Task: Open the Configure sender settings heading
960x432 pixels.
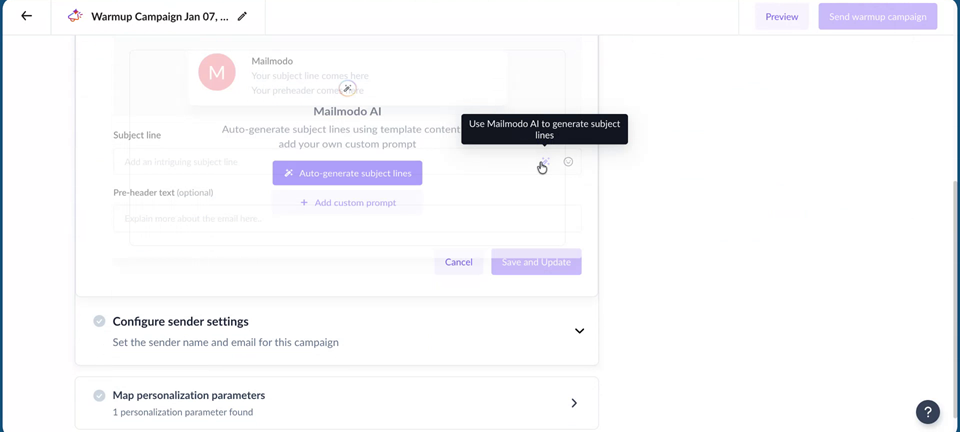Action: click(181, 321)
